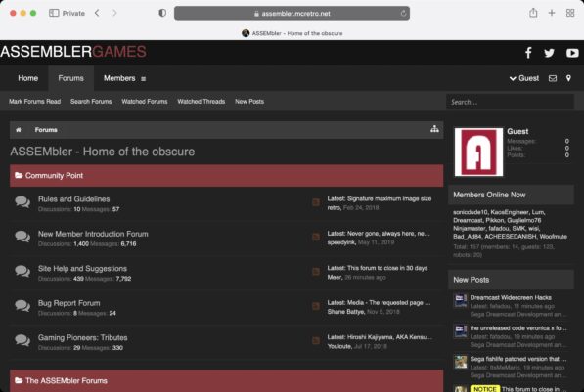Viewport: 584px width, 392px height.
Task: Click the home icon in breadcrumb
Action: tap(19, 130)
